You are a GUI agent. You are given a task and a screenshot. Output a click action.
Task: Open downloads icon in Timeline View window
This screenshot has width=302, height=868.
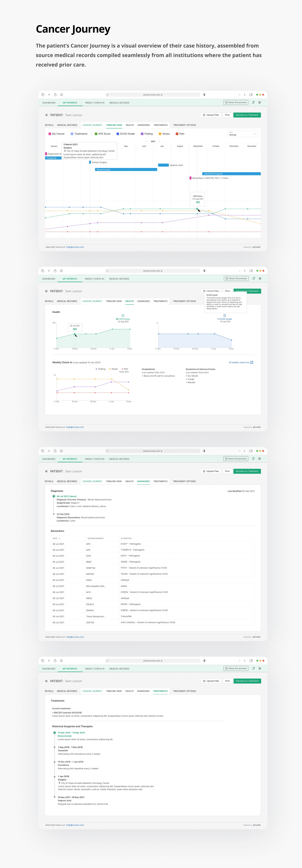61,95
